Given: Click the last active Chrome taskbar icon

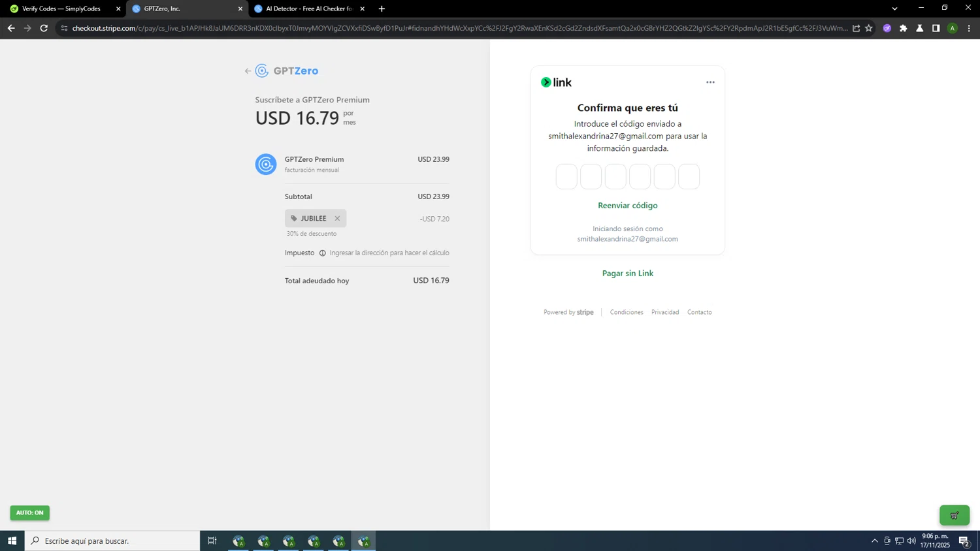Looking at the screenshot, I should (363, 541).
